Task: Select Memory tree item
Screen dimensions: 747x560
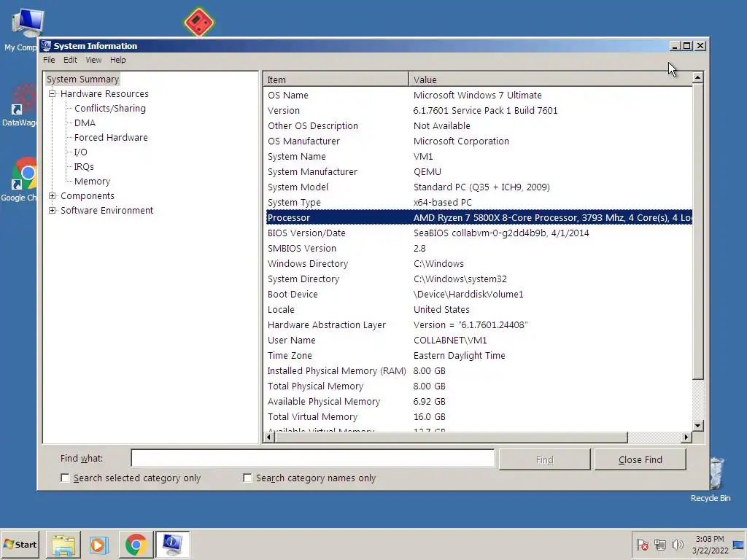Action: (92, 182)
